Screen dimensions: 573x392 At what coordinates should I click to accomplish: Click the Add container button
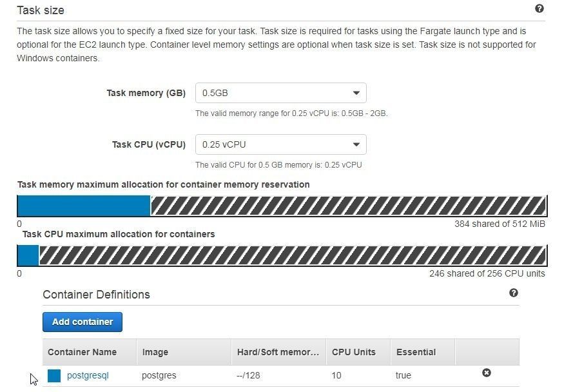click(x=83, y=322)
